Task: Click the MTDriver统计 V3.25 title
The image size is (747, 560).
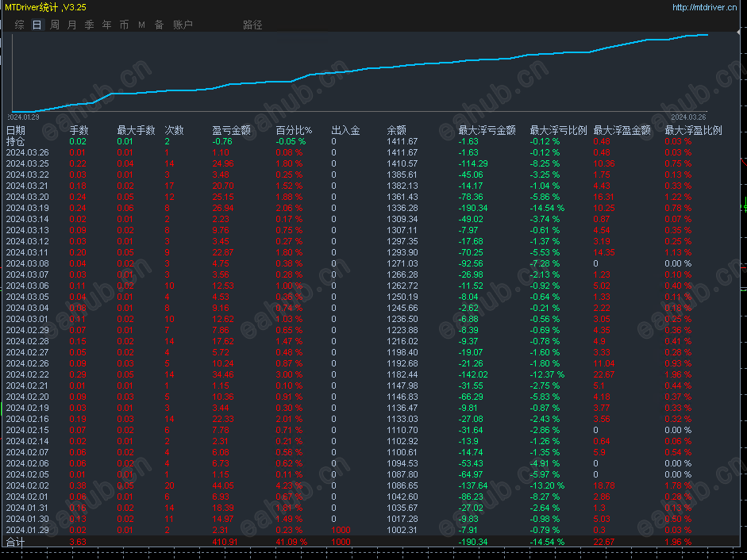Action: pyautogui.click(x=46, y=7)
